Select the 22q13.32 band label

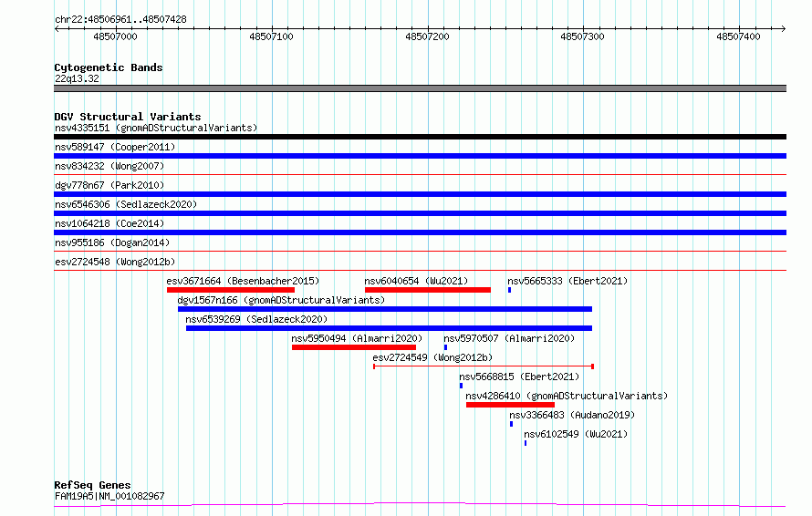tap(77, 78)
